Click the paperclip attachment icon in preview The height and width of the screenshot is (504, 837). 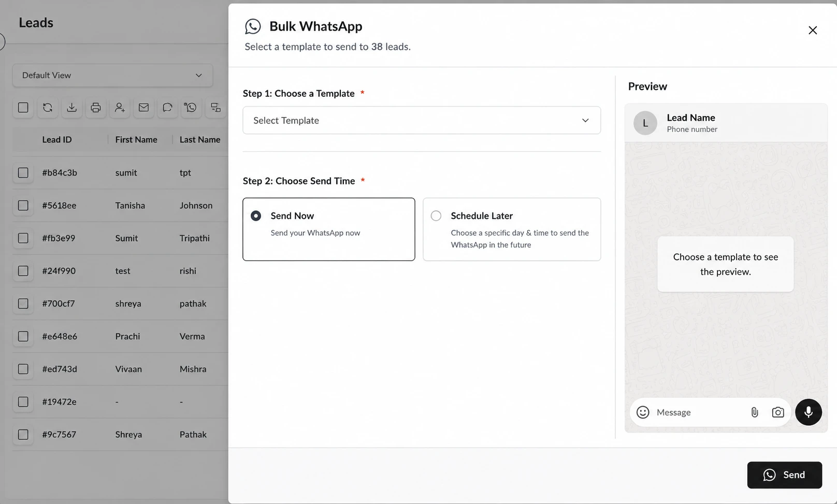click(755, 412)
